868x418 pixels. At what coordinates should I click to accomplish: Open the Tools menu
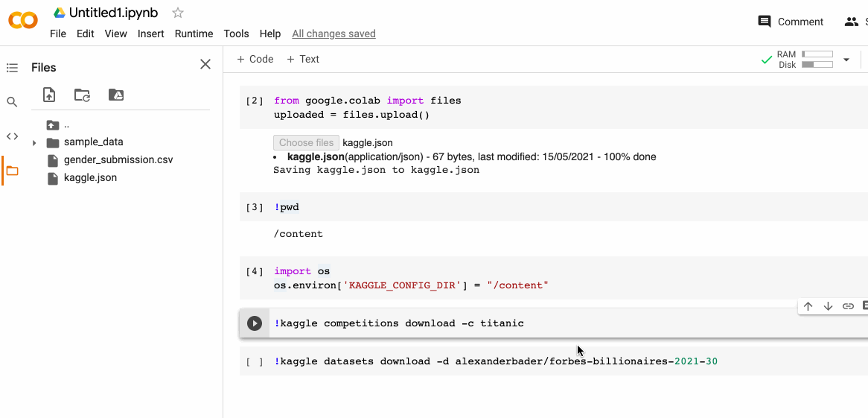click(237, 34)
